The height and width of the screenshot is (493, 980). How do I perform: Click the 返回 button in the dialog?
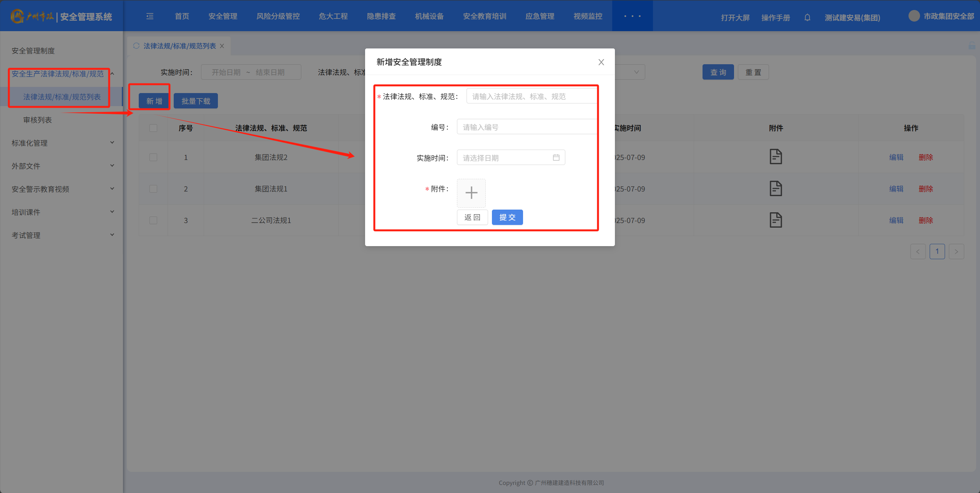pos(472,217)
